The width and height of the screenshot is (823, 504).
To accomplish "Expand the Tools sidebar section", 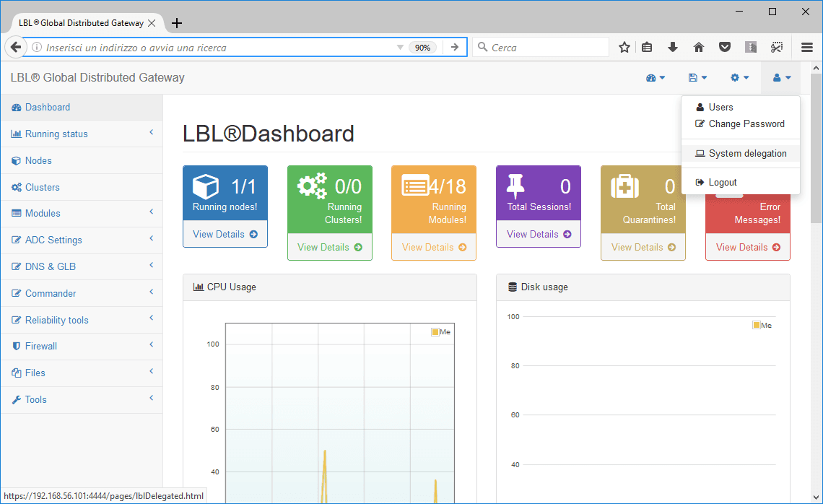I will tap(82, 400).
